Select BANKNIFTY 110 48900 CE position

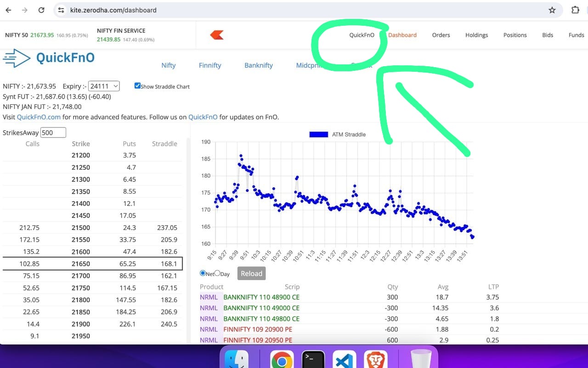point(261,297)
